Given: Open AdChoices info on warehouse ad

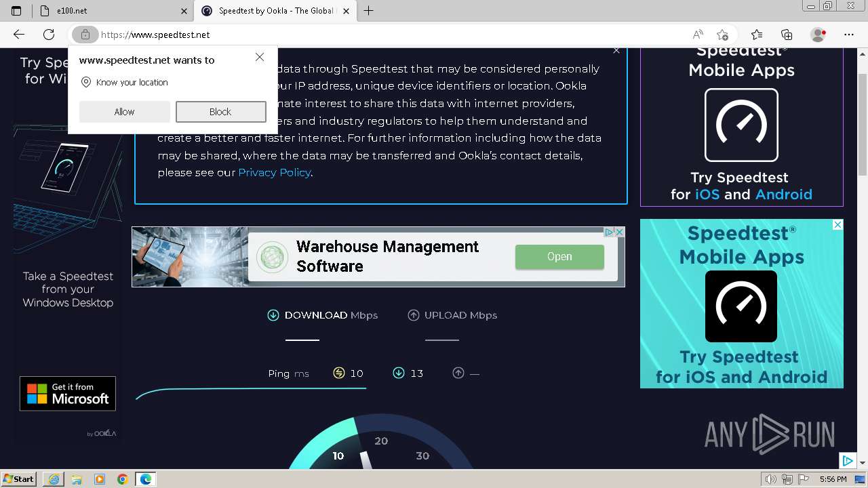Looking at the screenshot, I should 610,232.
